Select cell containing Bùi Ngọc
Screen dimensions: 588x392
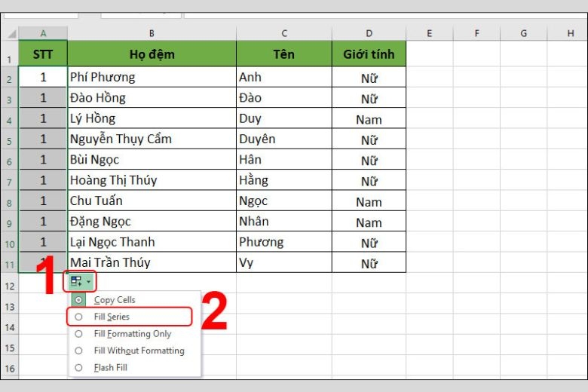pos(152,159)
